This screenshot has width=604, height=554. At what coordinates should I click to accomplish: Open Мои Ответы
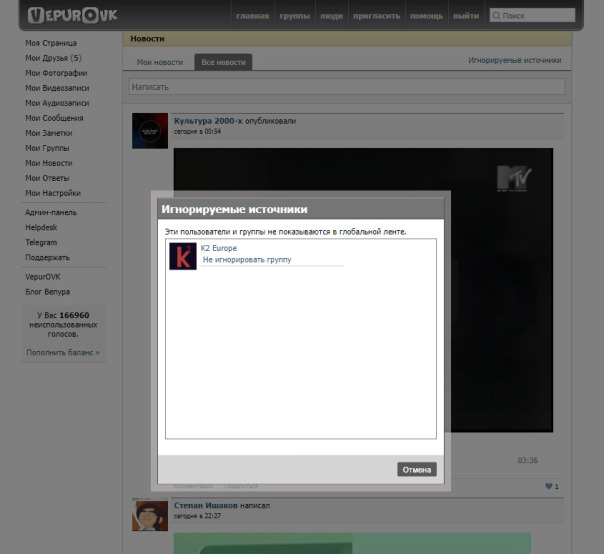[47, 178]
